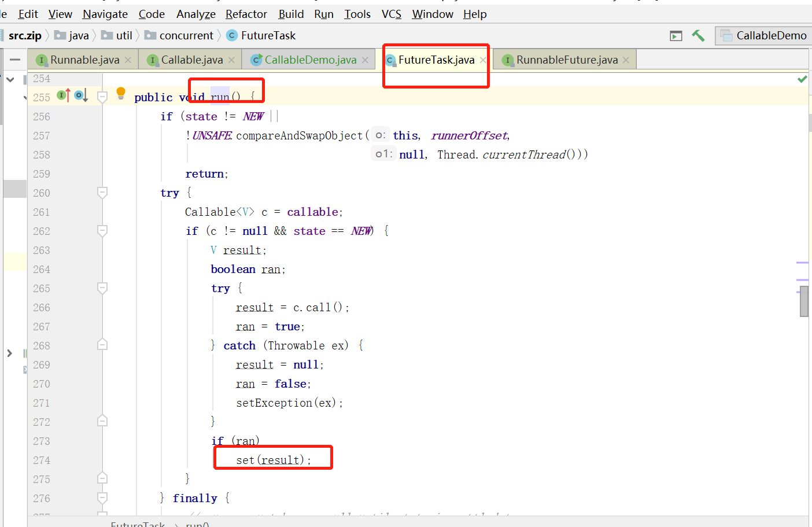This screenshot has height=527, width=812.
Task: Open the Code menu
Action: tap(152, 14)
